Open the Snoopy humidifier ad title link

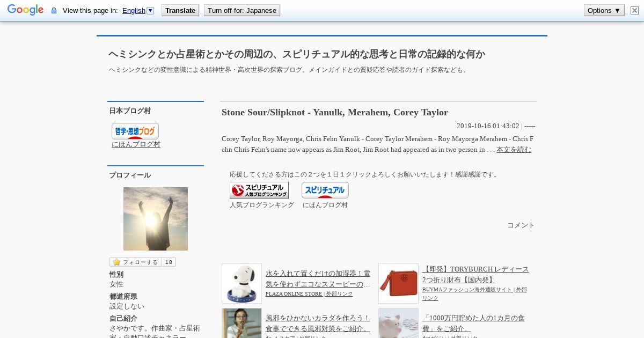tap(318, 278)
